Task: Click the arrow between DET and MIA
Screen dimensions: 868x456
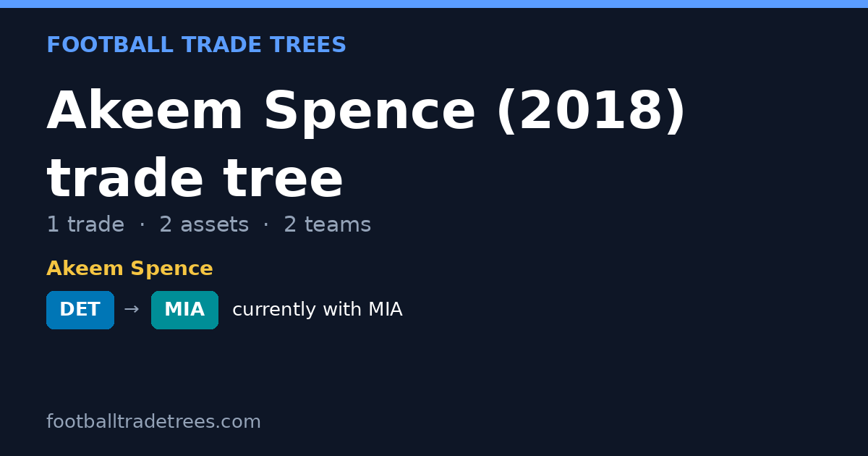Action: 132,310
